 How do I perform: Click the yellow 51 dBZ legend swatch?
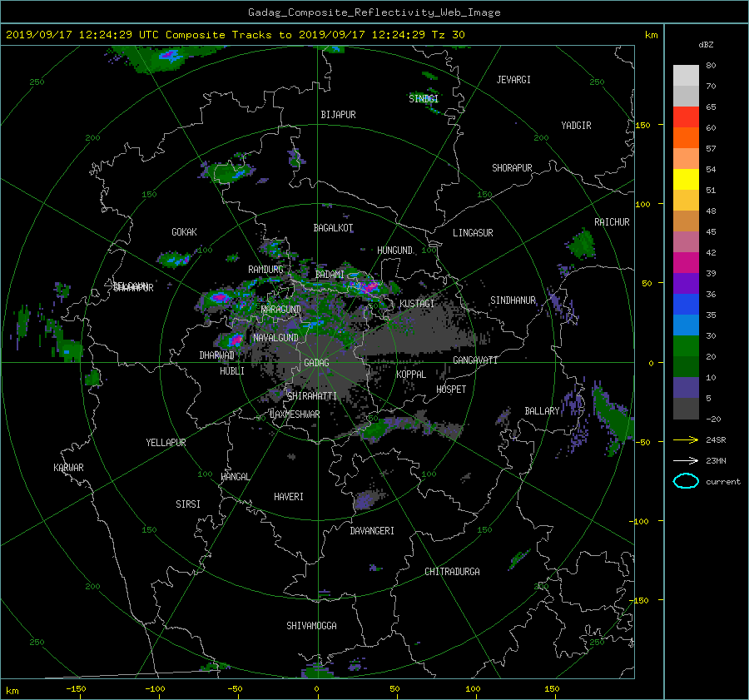point(686,179)
